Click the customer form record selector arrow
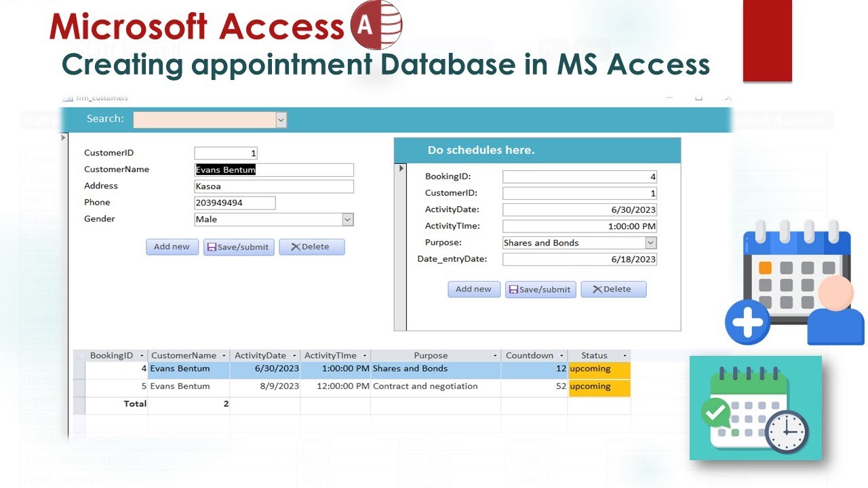The height and width of the screenshot is (488, 868). tap(64, 138)
